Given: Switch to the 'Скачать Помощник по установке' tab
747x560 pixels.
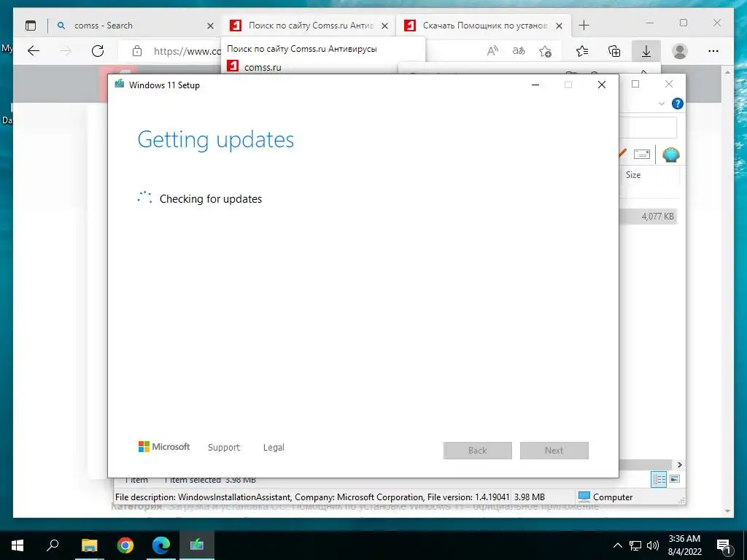Looking at the screenshot, I should pos(483,26).
